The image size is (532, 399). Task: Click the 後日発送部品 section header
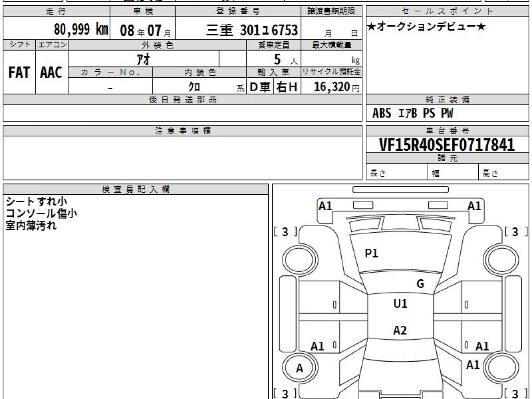click(182, 100)
